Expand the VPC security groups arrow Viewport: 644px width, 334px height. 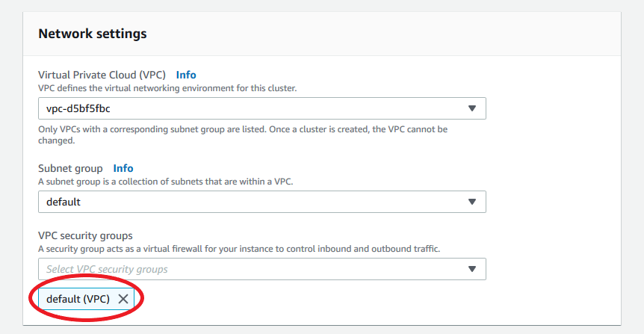pyautogui.click(x=471, y=269)
